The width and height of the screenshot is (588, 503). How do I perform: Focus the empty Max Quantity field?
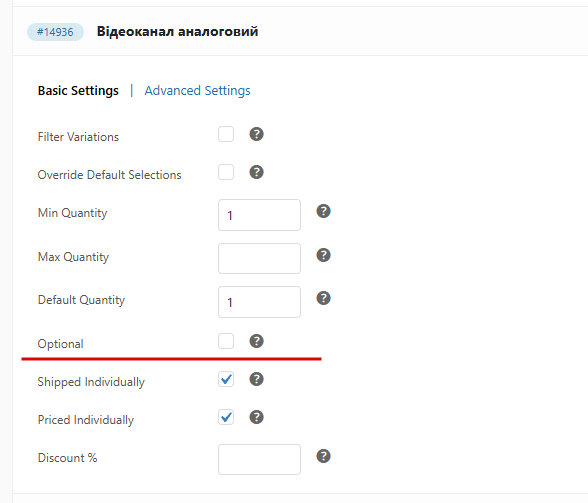[x=260, y=258]
